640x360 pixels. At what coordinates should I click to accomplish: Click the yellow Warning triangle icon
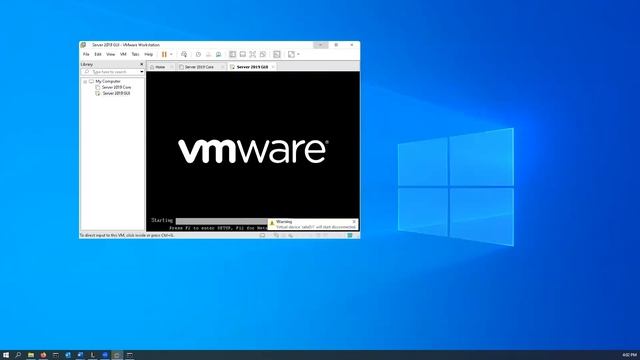coord(272,223)
